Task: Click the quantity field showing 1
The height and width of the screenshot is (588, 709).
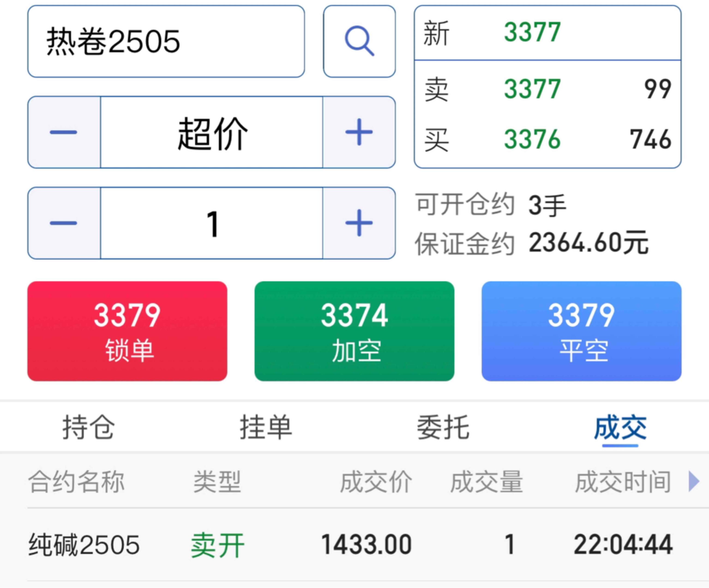Action: click(212, 223)
